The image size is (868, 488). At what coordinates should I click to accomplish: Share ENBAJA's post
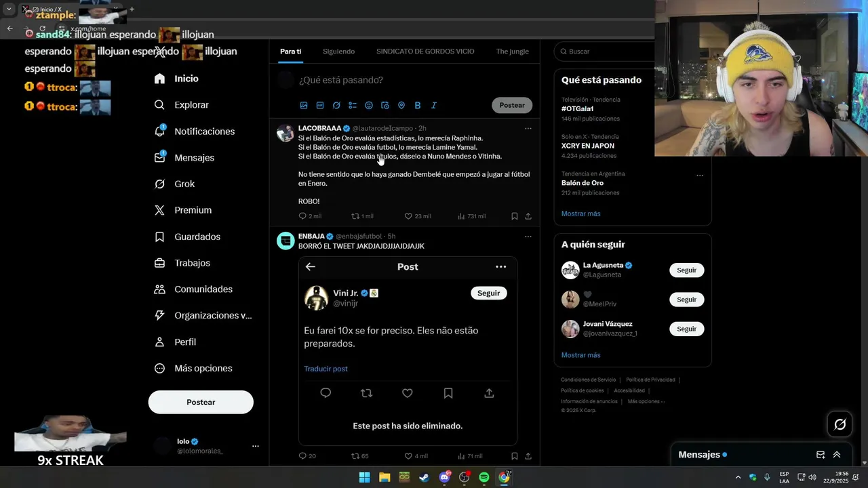coord(528,456)
